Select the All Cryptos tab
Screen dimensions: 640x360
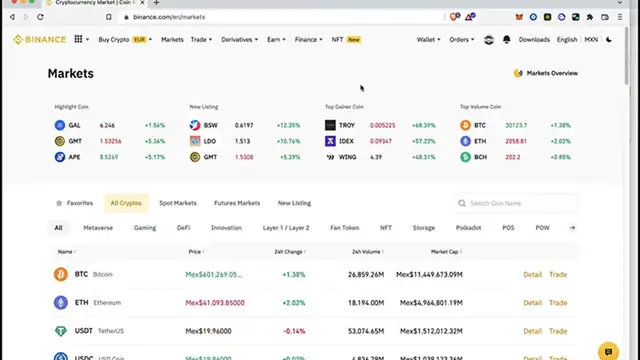pyautogui.click(x=126, y=203)
